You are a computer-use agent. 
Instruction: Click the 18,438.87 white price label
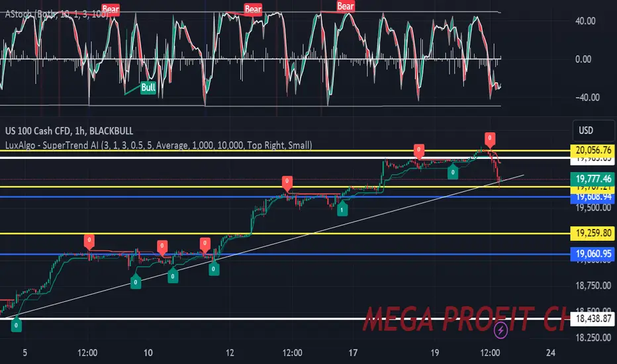point(593,318)
